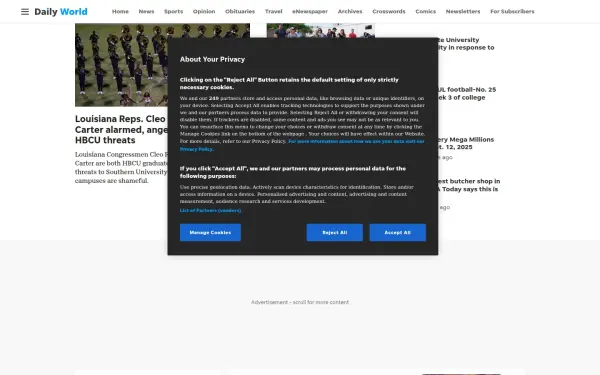Click the 'About Your Privacy' heading

(212, 59)
